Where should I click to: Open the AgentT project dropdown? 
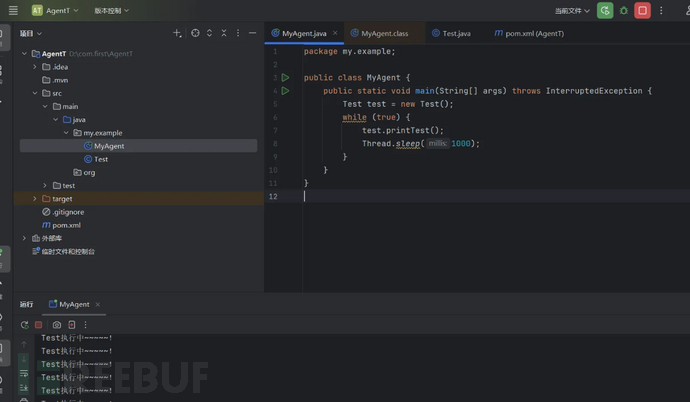(55, 11)
